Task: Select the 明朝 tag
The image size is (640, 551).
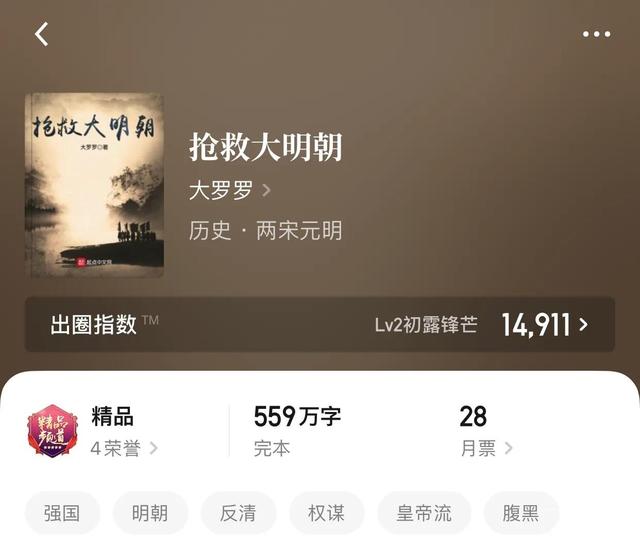Action: coord(150,513)
